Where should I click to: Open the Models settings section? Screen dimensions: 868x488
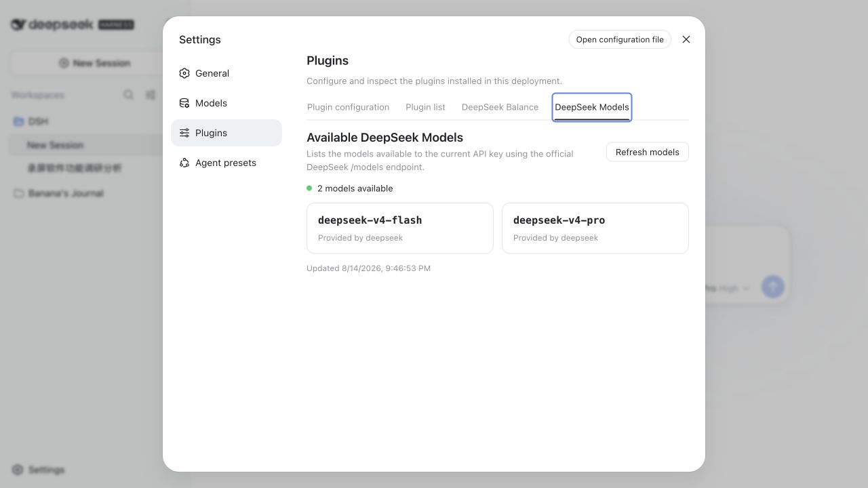226,103
